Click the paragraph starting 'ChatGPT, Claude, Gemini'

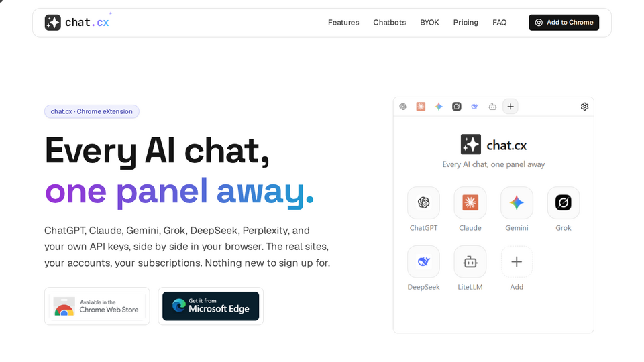pos(187,247)
